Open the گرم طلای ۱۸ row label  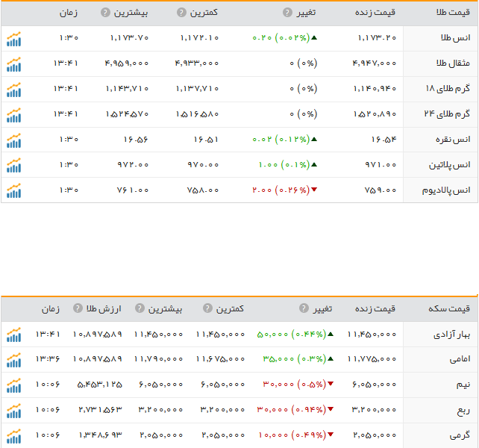tap(448, 89)
